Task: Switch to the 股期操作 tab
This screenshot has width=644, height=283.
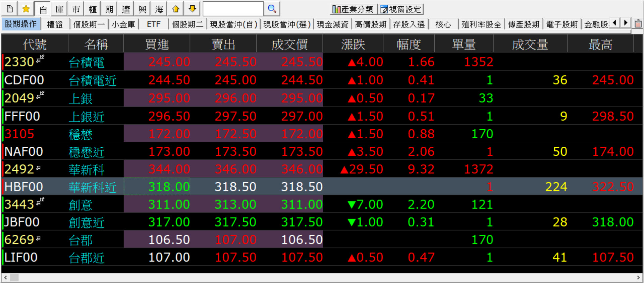Action: tap(21, 24)
